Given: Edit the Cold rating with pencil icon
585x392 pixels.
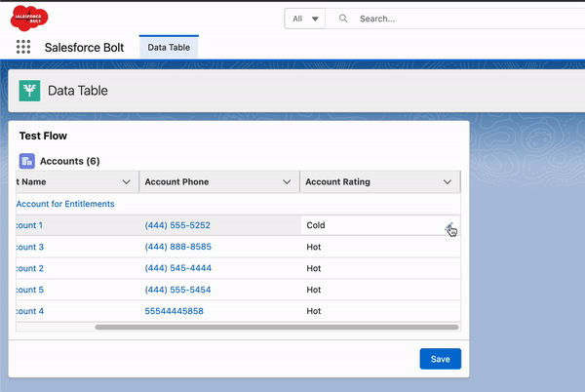Looking at the screenshot, I should 448,227.
